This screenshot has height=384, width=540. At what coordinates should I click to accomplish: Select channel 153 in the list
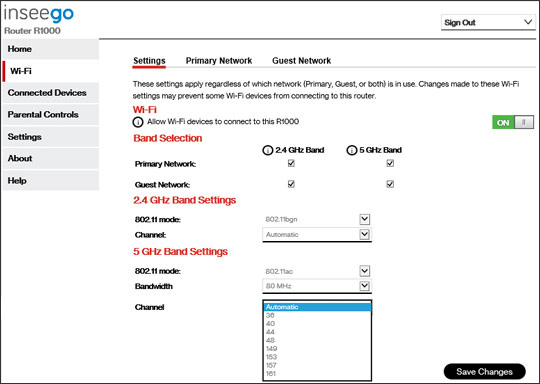pos(317,357)
